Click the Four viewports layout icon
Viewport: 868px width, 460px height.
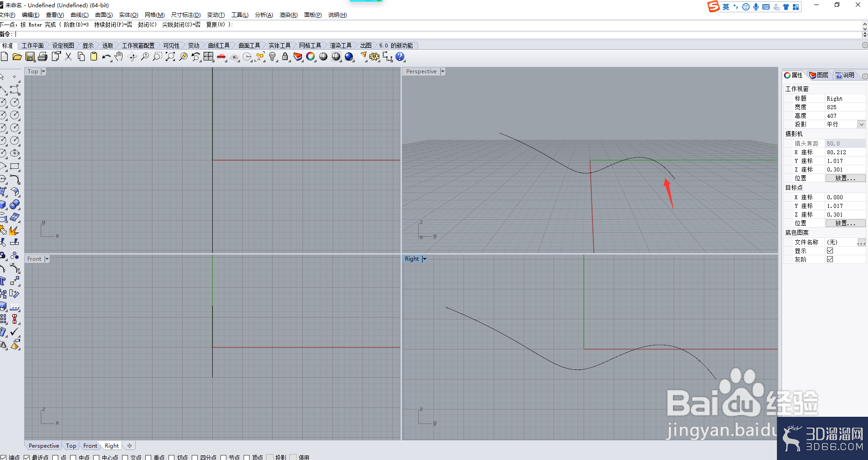[209, 56]
